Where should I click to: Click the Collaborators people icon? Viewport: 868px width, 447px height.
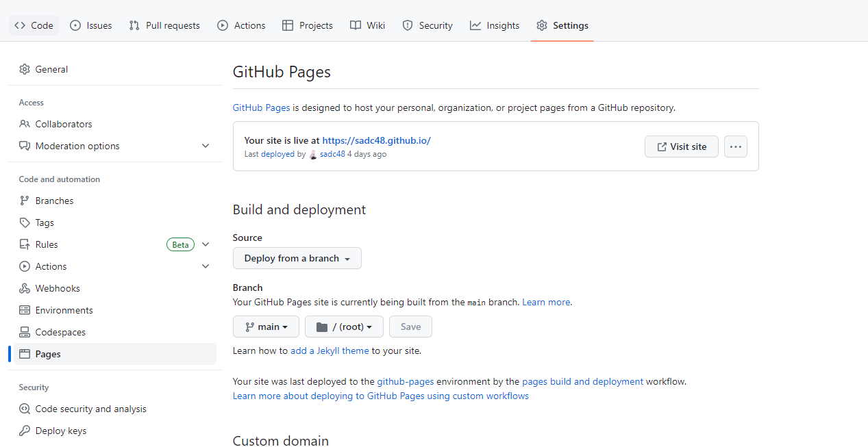[x=25, y=124]
